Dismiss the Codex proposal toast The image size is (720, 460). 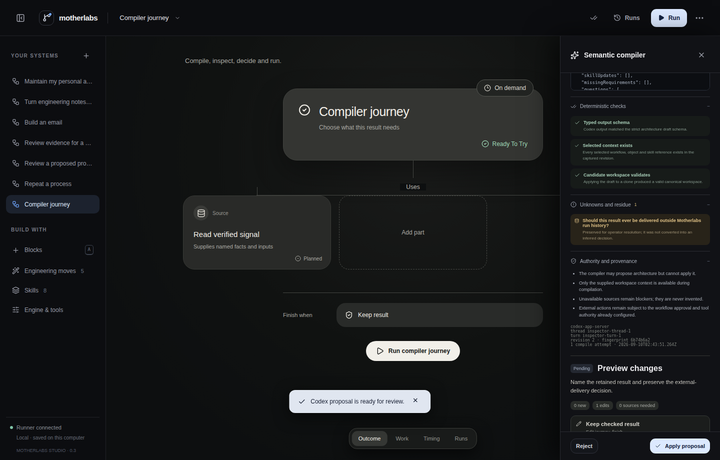tap(415, 400)
